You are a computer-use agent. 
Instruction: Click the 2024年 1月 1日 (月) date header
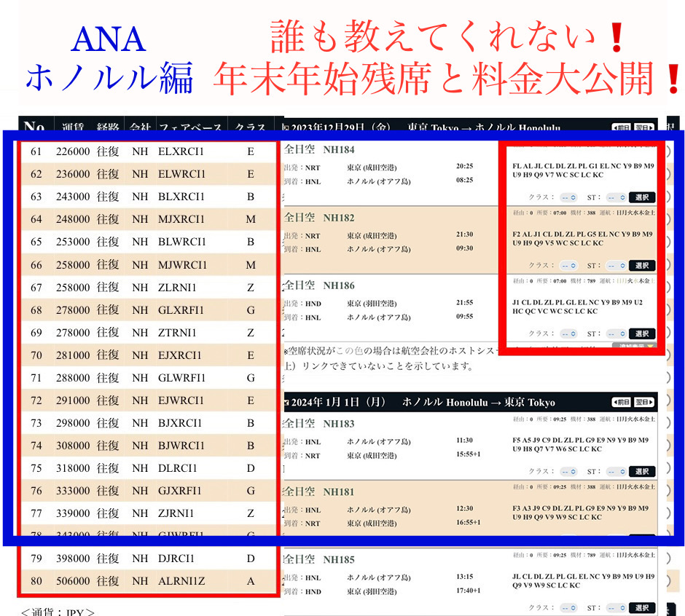pyautogui.click(x=338, y=402)
